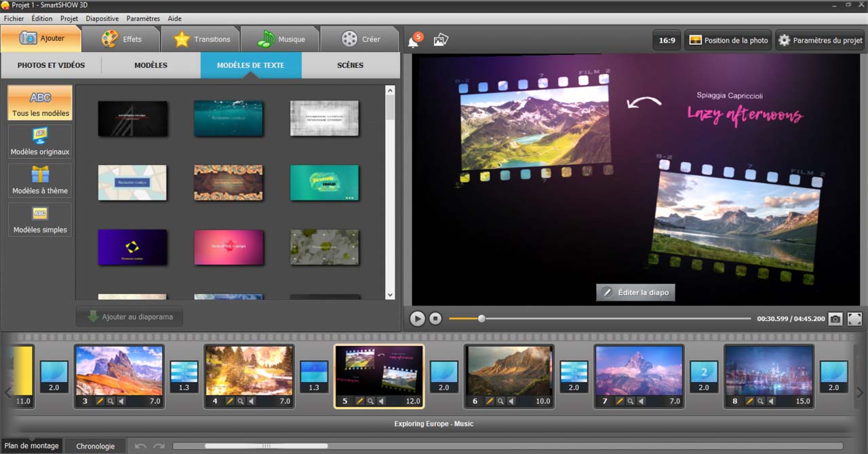The image size is (868, 454).
Task: Edit slide 7 with the pencil icon
Action: (x=620, y=401)
